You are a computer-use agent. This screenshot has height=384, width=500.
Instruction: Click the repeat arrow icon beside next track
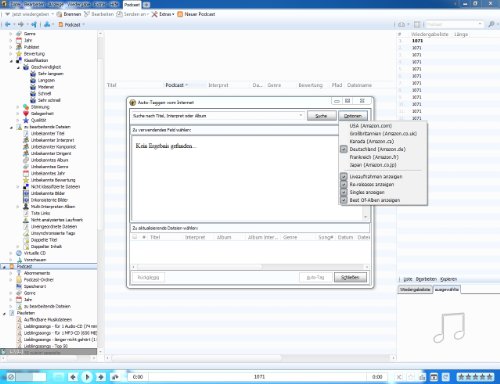115,377
